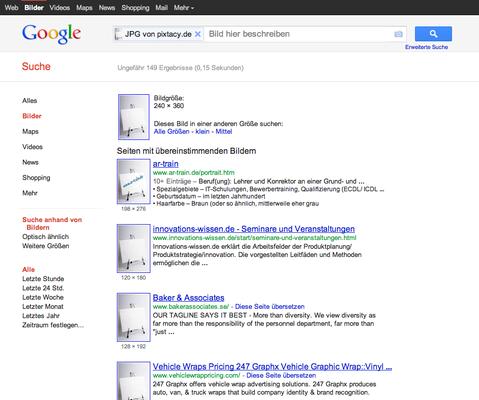Image resolution: width=479 pixels, height=400 pixels.
Task: Select 'Shopping' in left sidebar
Action: [x=36, y=178]
